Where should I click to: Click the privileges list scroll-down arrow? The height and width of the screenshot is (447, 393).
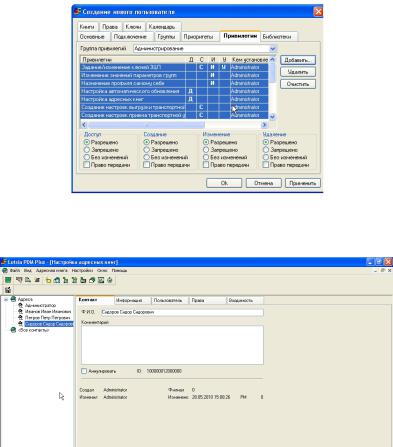click(272, 116)
